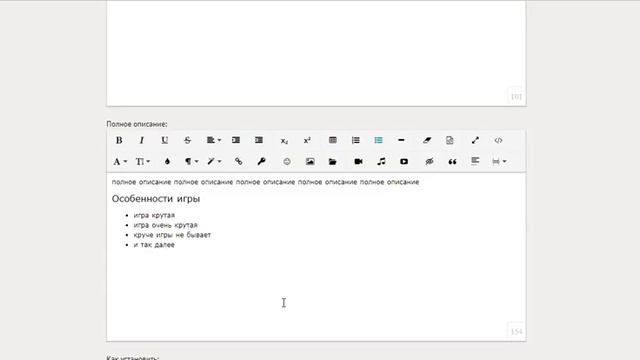640x360 pixels.
Task: Toggle HTML code view
Action: coord(498,140)
